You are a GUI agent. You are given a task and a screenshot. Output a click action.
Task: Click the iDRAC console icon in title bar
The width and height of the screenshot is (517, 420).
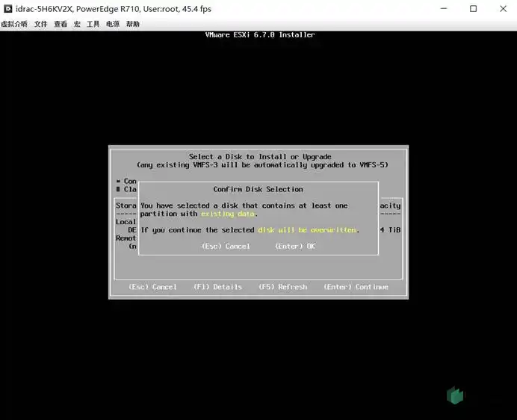coord(7,9)
